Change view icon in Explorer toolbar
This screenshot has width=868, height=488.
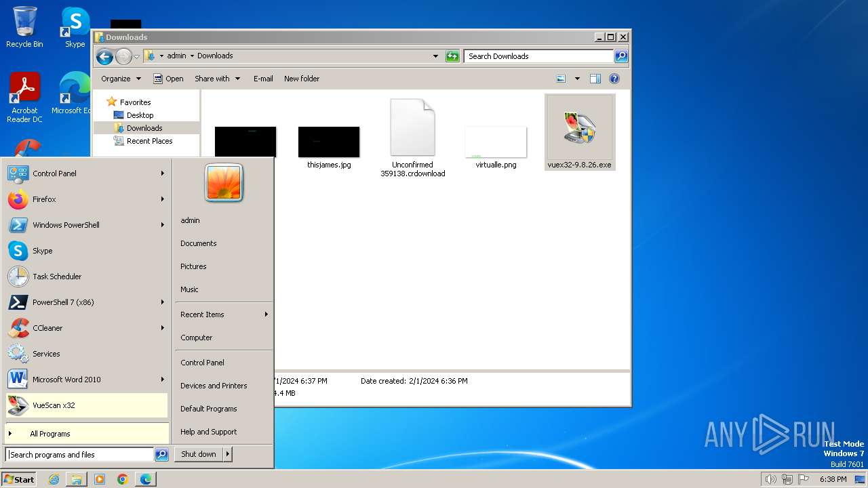(x=561, y=79)
